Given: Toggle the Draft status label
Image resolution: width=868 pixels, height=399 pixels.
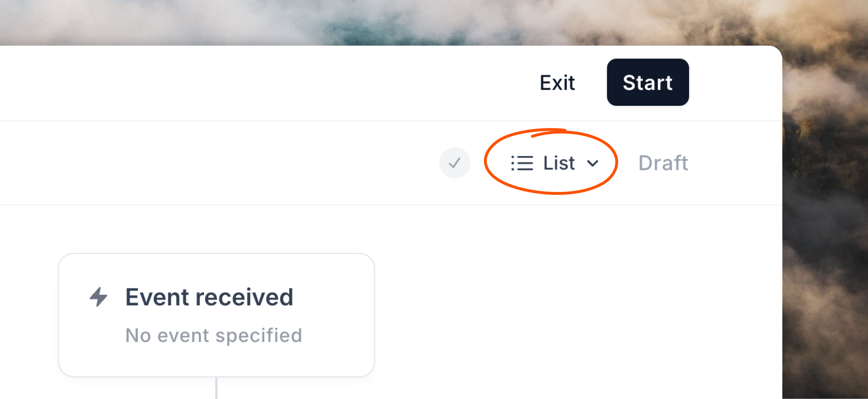Looking at the screenshot, I should point(663,163).
